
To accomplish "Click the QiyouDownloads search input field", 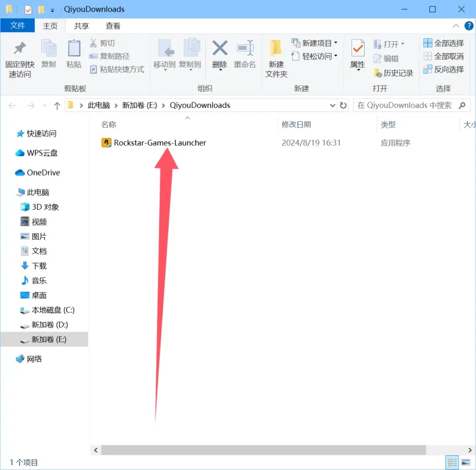I will pos(405,106).
